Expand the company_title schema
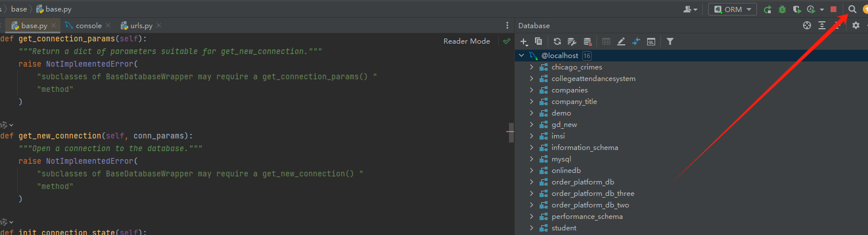Viewport: 868px width, 235px height. pos(531,102)
